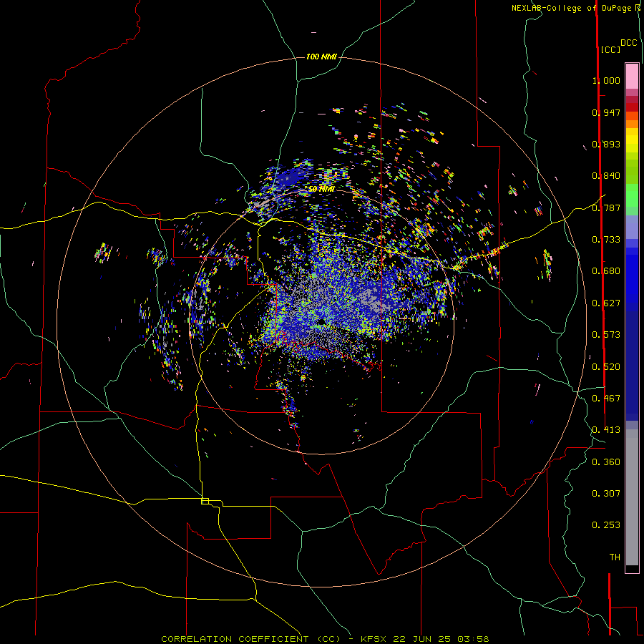Click the DCC product label
The height and width of the screenshot is (644, 644).
coord(629,43)
